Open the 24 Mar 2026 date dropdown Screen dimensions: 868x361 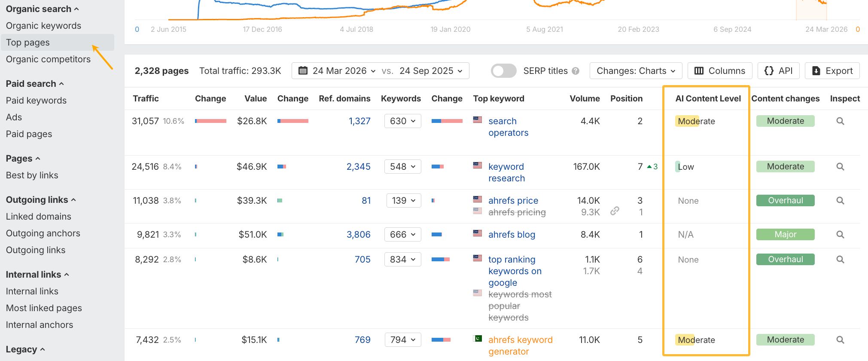coord(338,71)
